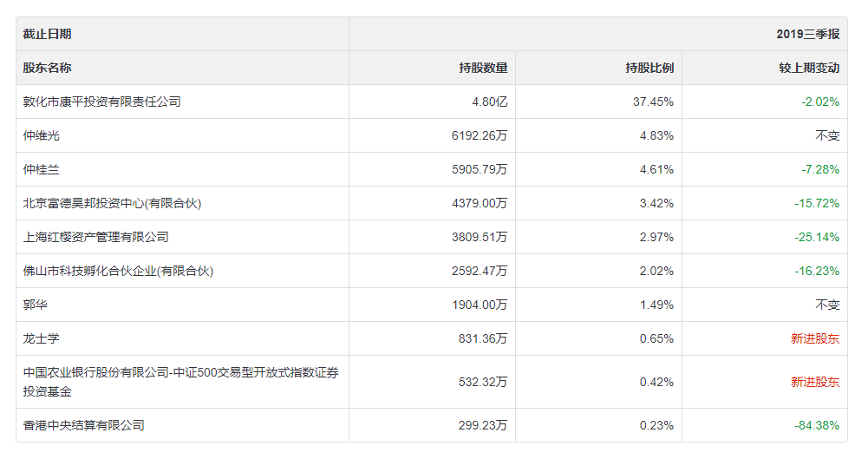Click 北京富德昊邦投资中心(有限合伙) row name
The image size is (868, 459).
(112, 203)
